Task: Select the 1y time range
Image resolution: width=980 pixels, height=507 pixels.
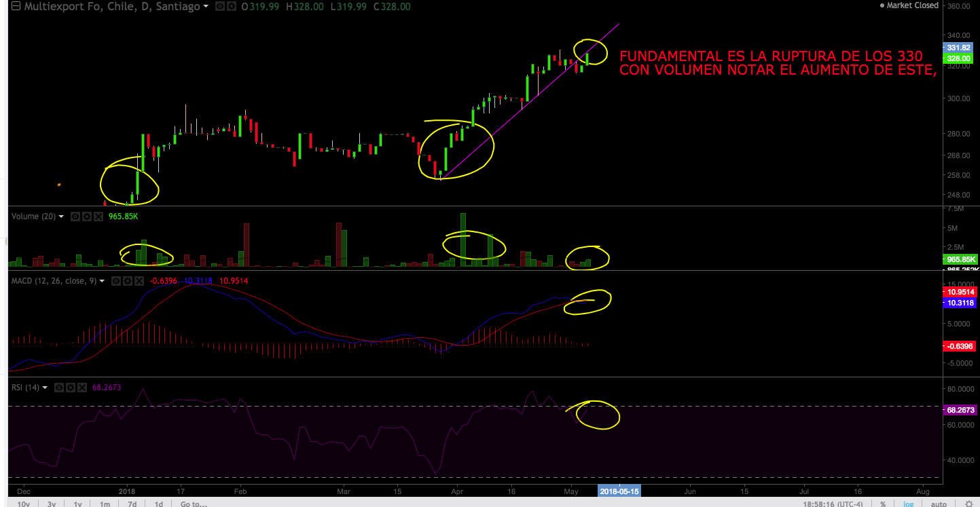Action: click(x=78, y=504)
